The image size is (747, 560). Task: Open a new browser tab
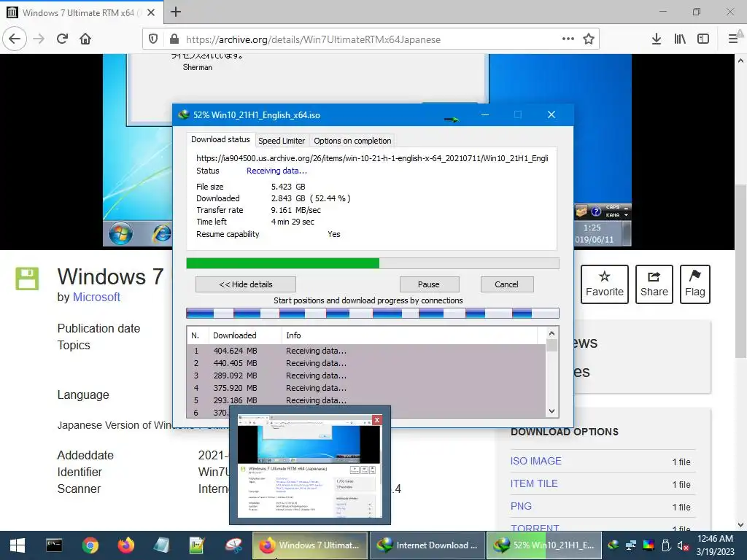176,12
